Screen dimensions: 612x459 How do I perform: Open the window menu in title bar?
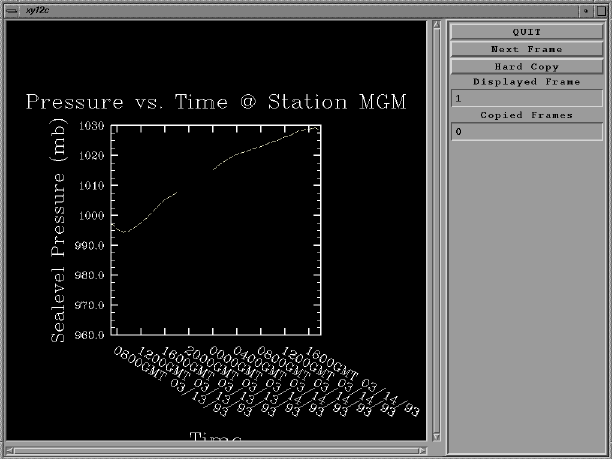click(9, 9)
